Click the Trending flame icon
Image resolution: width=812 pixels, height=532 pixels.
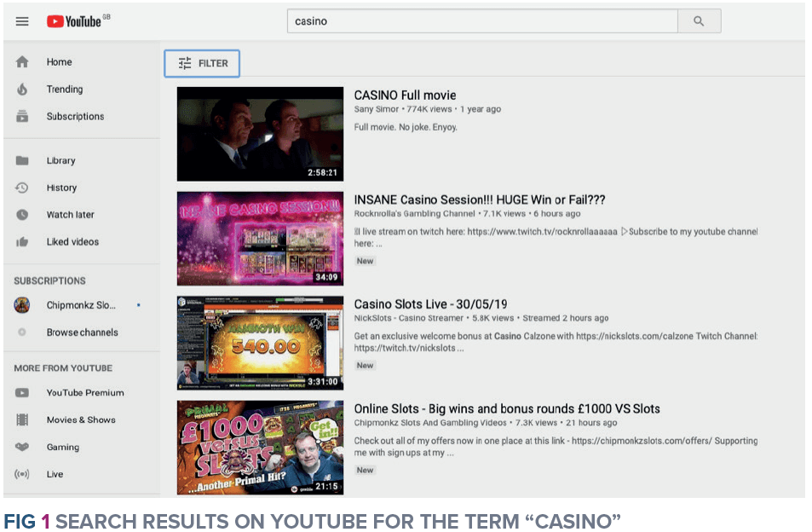click(22, 90)
